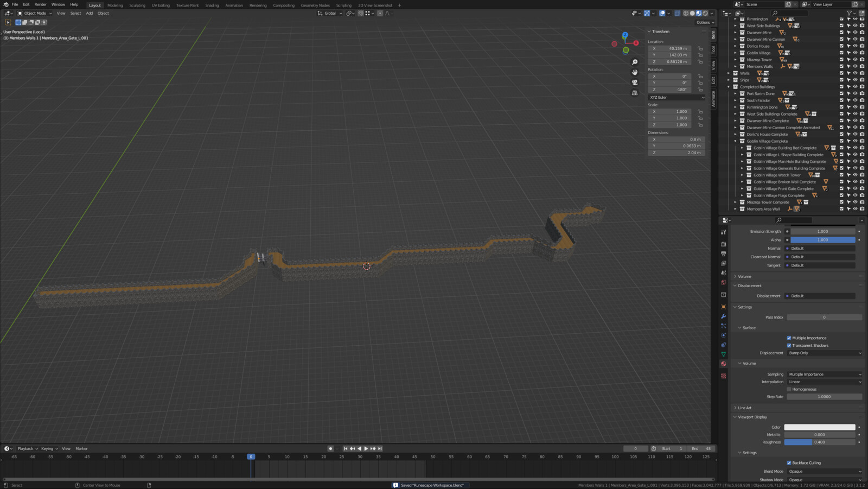Open the World properties tab
868x489 pixels.
[x=724, y=282]
